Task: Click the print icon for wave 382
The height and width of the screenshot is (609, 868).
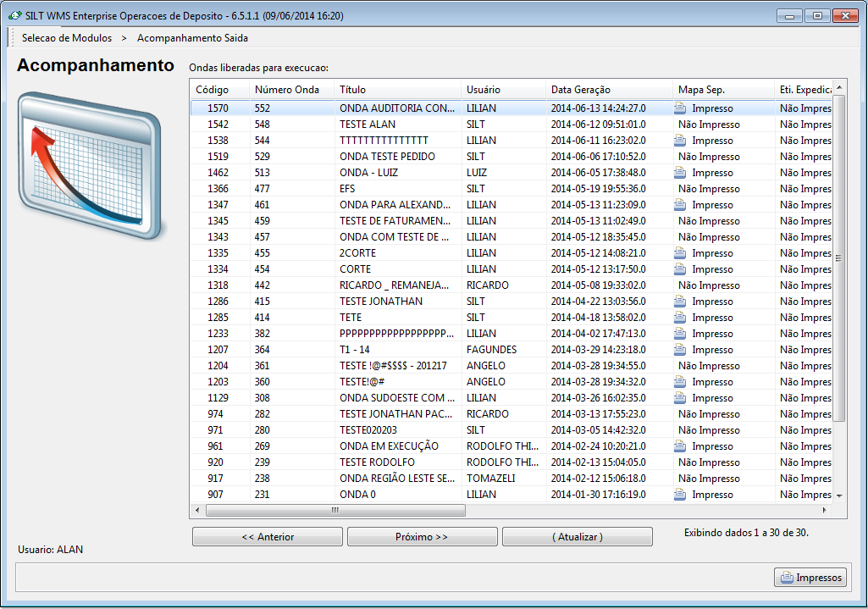Action: point(680,333)
